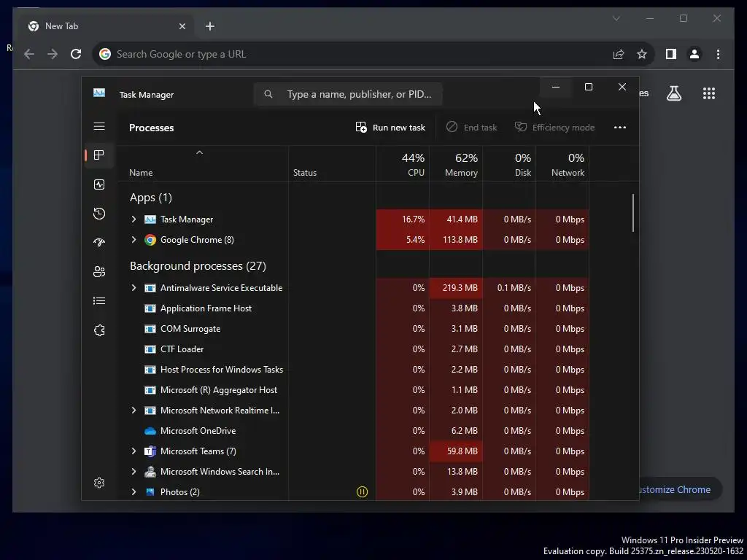Select the COM Surrogate process row
This screenshot has width=747, height=560.
353,329
